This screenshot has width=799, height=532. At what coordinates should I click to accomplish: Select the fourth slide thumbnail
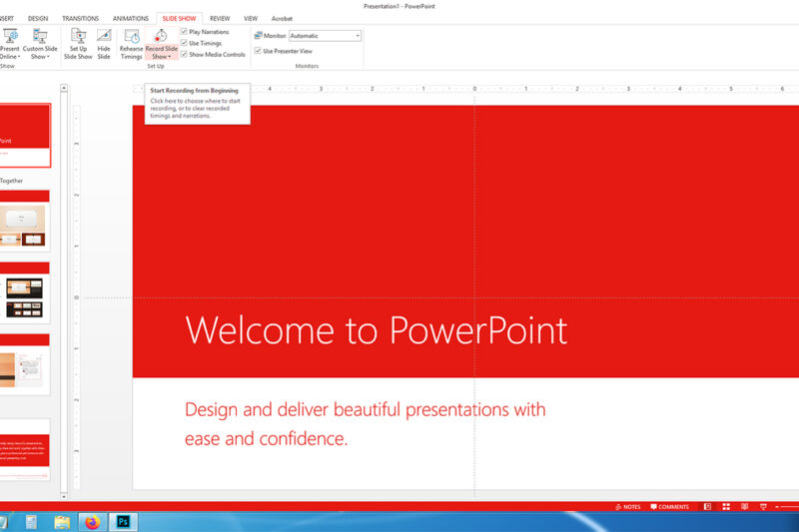[24, 364]
